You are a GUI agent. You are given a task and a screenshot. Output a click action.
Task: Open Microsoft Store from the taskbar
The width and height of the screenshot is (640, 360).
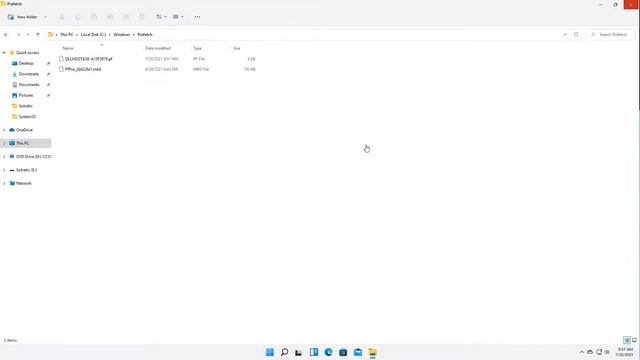343,352
